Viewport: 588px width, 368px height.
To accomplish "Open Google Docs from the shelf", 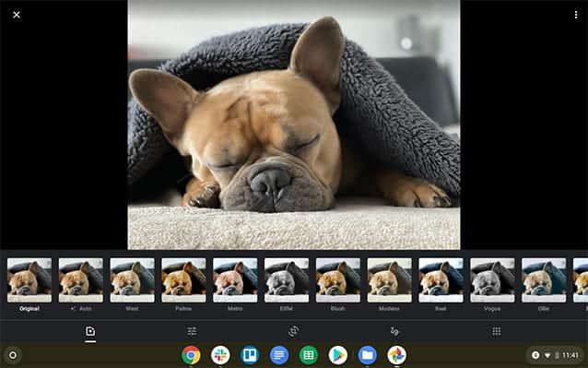I will 279,355.
